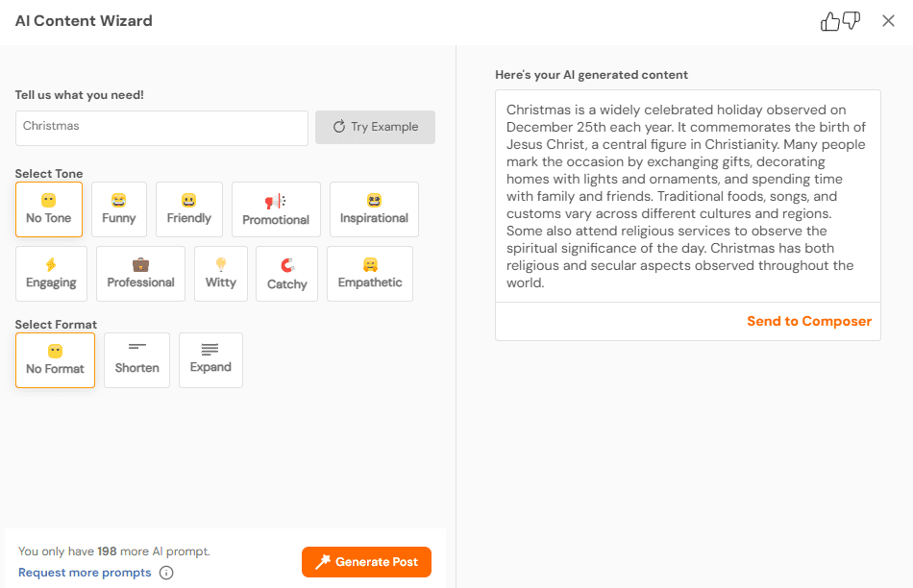Switch format to Shorten
This screenshot has width=913, height=588.
(x=136, y=359)
